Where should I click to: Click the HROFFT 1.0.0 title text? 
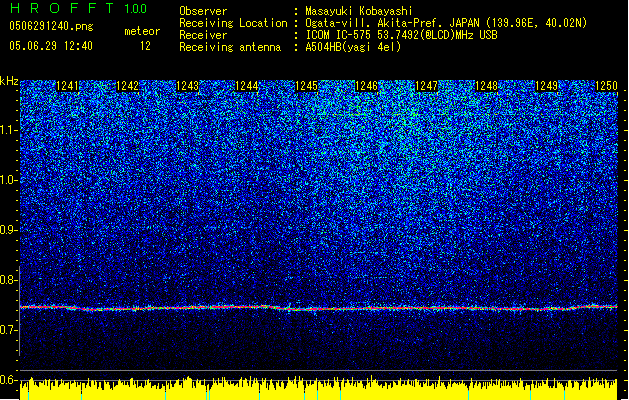coord(79,8)
